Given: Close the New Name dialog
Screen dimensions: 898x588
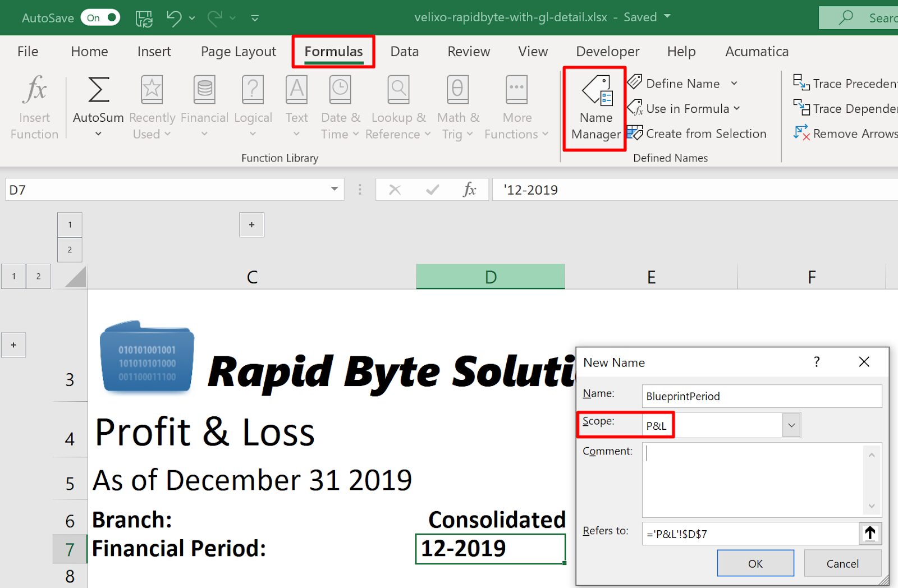Looking at the screenshot, I should (864, 362).
